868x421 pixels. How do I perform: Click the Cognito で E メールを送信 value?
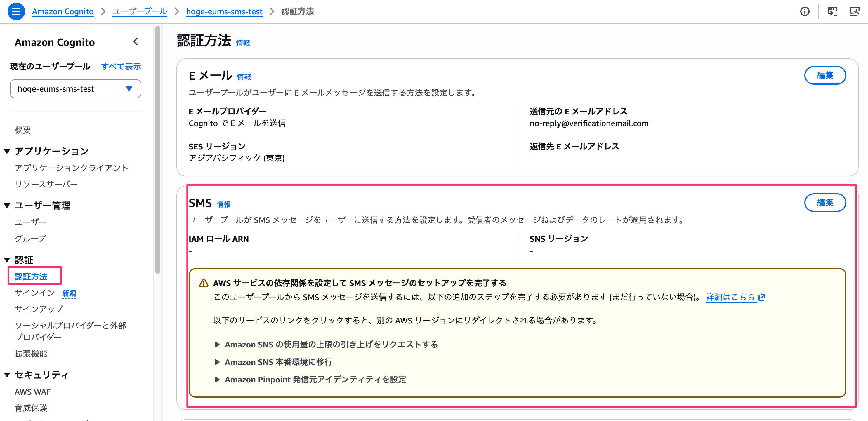[x=237, y=123]
